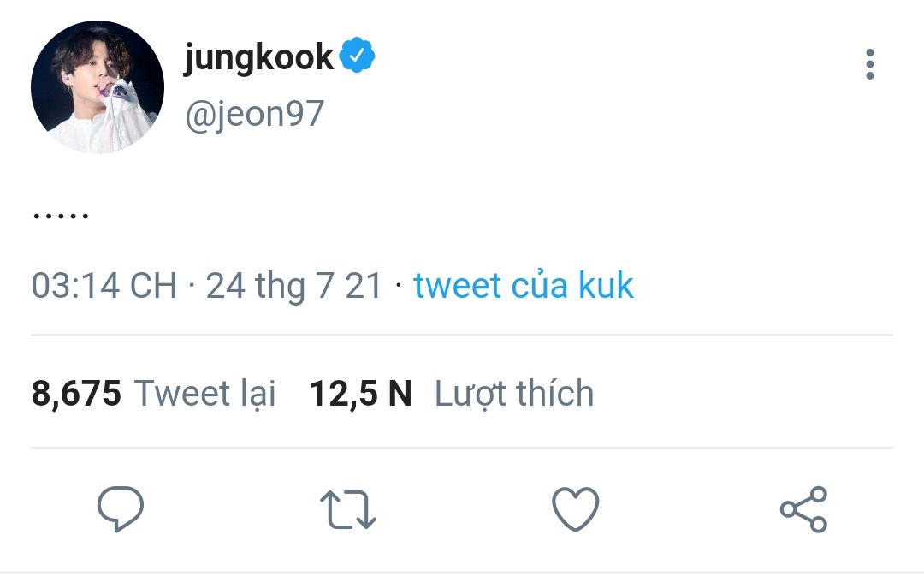Open the tweet của kuk source link
The width and height of the screenshot is (924, 588).
523,286
